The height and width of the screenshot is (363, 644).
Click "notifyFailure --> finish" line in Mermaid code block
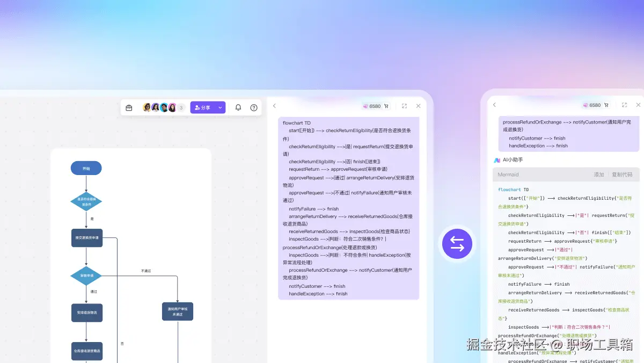pyautogui.click(x=539, y=284)
